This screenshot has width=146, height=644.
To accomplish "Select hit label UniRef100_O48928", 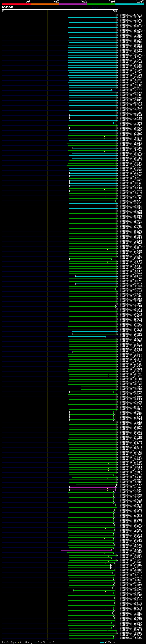I will (x=131, y=457).
